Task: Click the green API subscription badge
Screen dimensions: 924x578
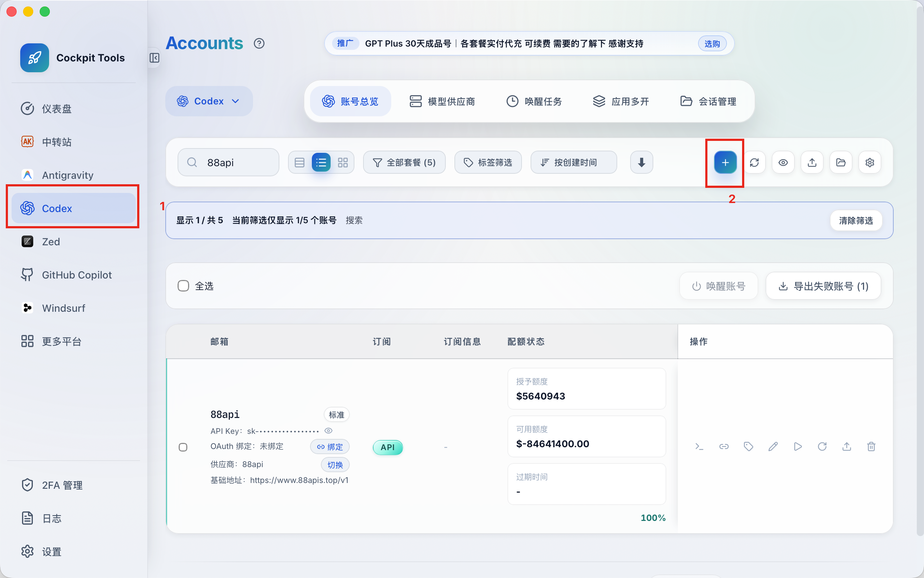Action: tap(388, 447)
